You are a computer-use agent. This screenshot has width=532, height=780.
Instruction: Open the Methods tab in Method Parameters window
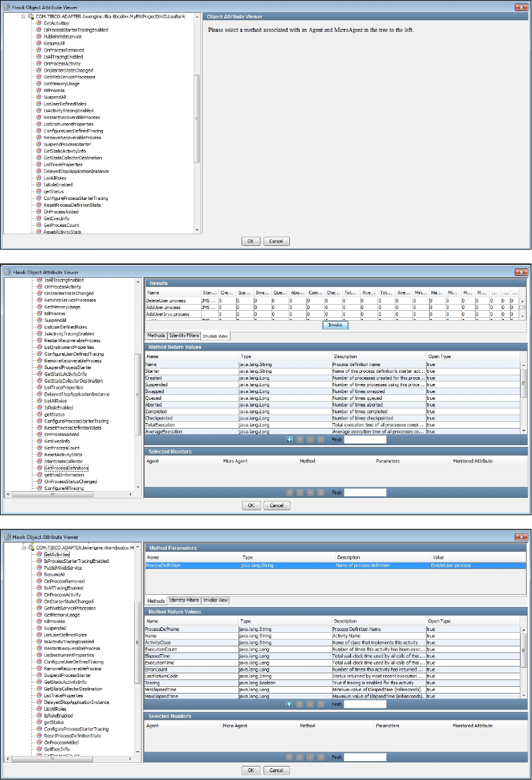point(156,600)
